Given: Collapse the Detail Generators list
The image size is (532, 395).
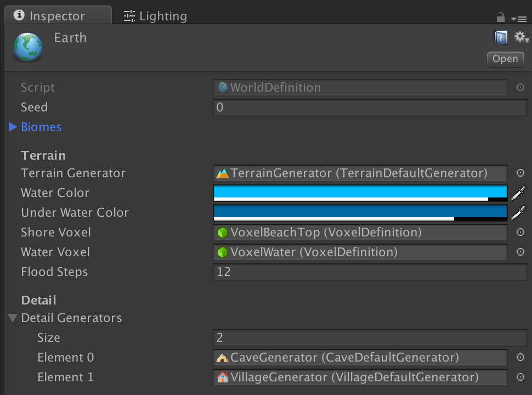Looking at the screenshot, I should [x=12, y=318].
